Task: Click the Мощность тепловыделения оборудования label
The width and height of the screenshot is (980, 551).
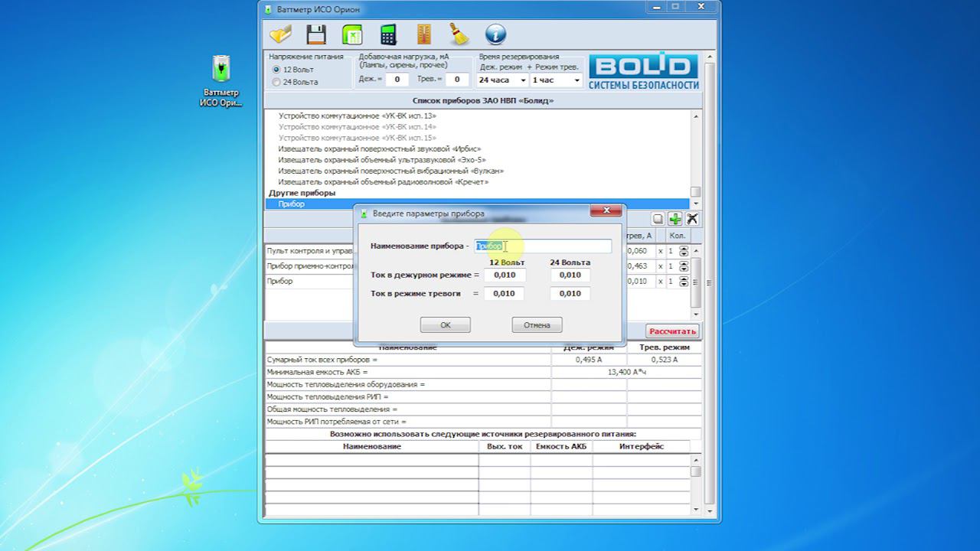Action: click(345, 384)
